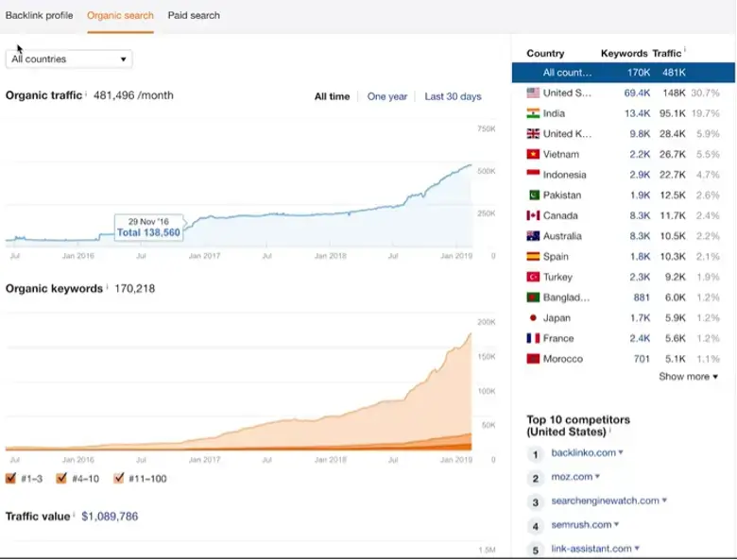Click the Vietnam flag icon
737x560 pixels.
click(533, 154)
